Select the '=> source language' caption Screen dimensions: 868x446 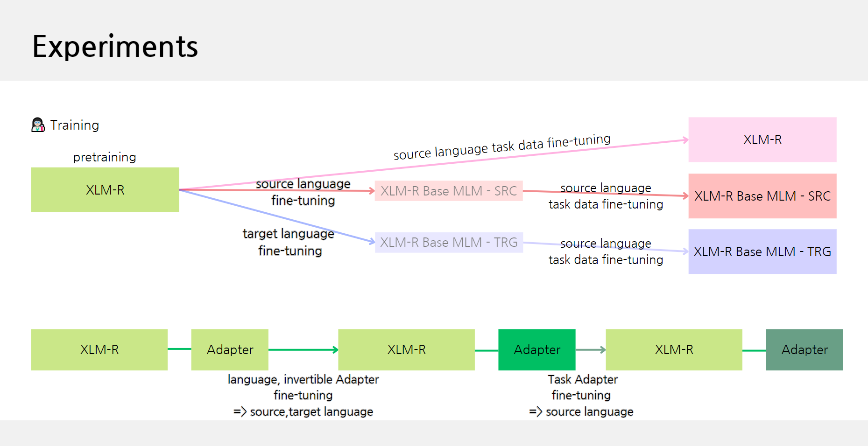click(581, 411)
